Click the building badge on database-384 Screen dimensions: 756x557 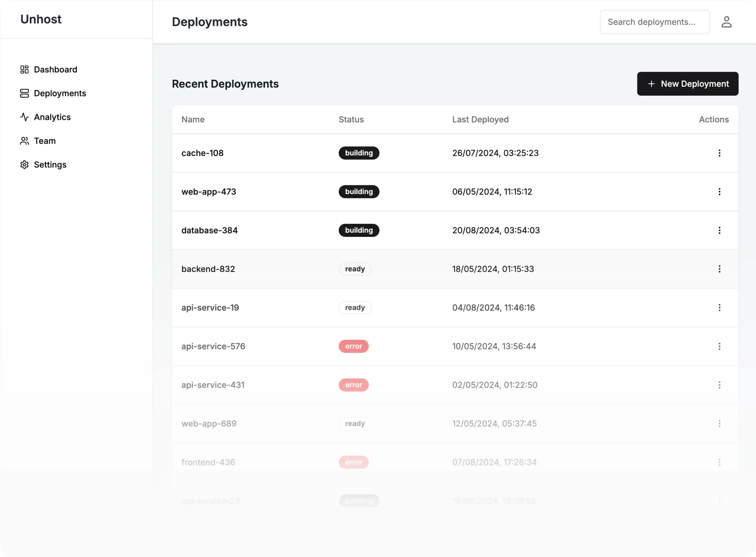click(359, 230)
